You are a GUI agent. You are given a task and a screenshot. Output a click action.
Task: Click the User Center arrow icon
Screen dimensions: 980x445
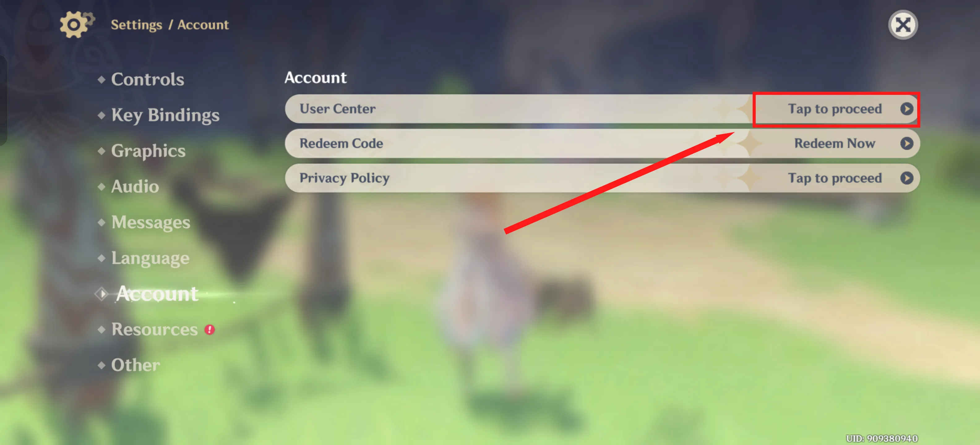907,109
